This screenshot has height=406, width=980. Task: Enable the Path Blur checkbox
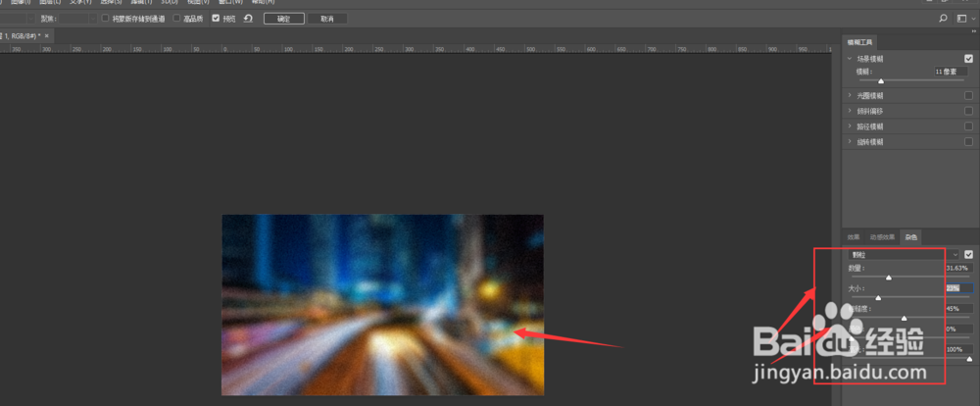coord(969,127)
